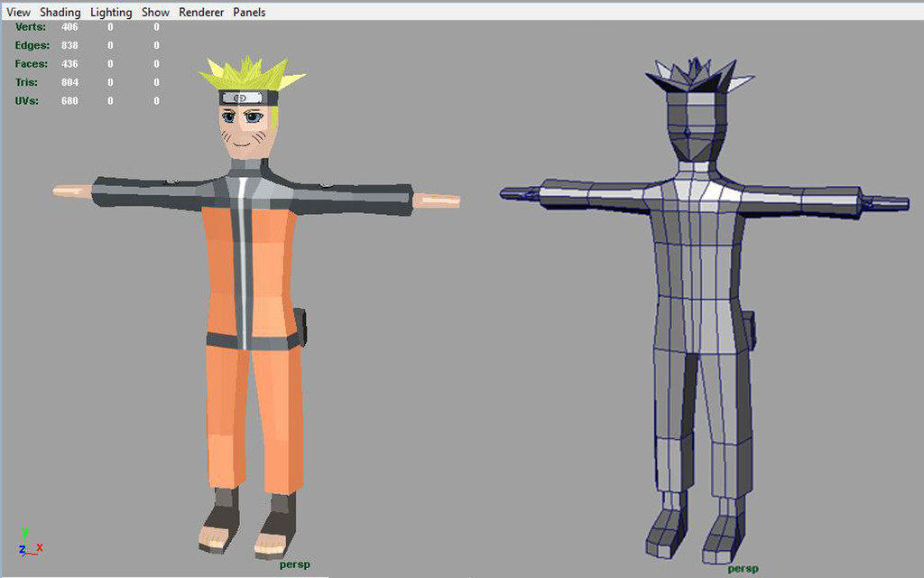924x578 pixels.
Task: Click the vertex count value 406
Action: (x=69, y=27)
